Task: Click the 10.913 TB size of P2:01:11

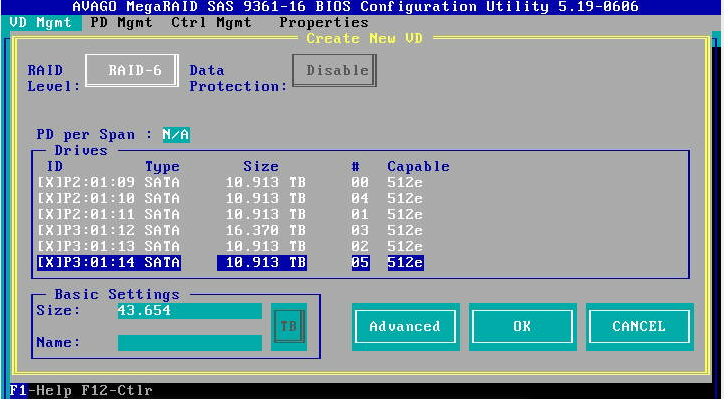Action: (x=265, y=214)
